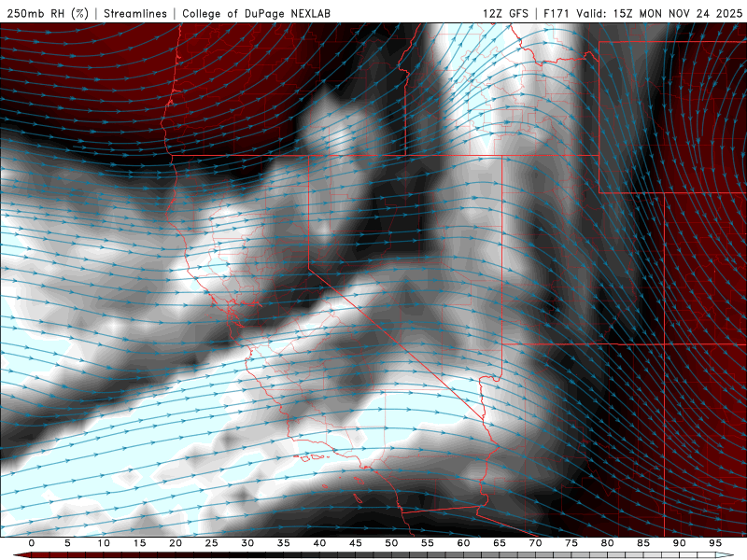
Task: Select the "40" label on the RH legend
Action: [319, 543]
